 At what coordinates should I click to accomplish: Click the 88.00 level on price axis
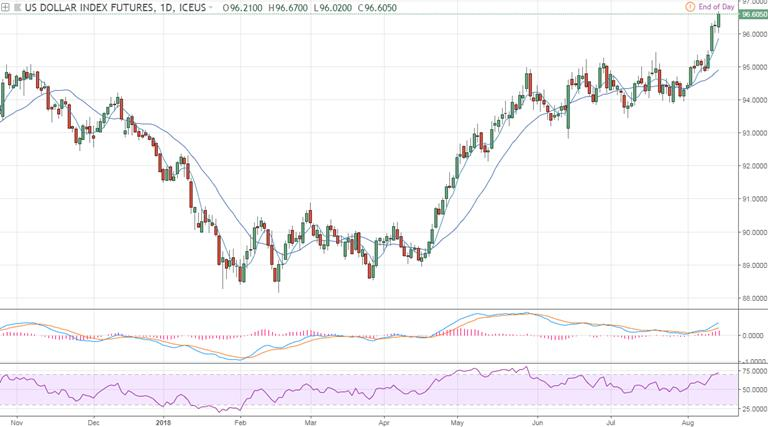(x=751, y=298)
